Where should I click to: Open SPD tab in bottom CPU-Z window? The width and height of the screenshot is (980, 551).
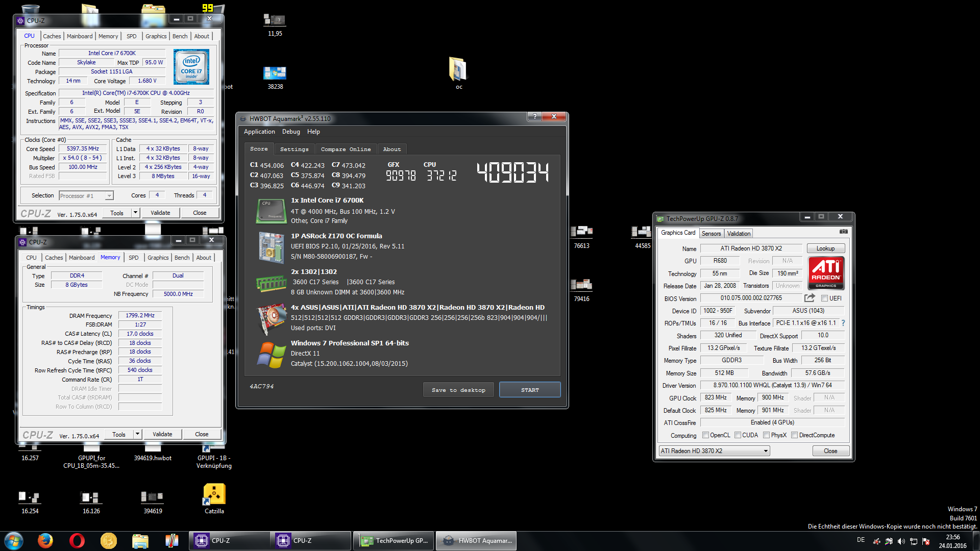(133, 258)
